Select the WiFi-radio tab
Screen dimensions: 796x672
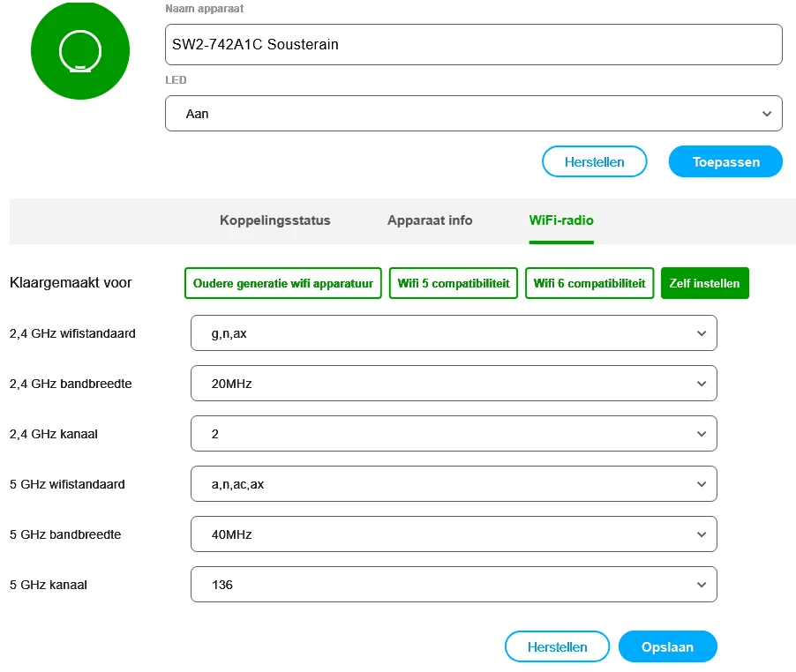point(561,220)
